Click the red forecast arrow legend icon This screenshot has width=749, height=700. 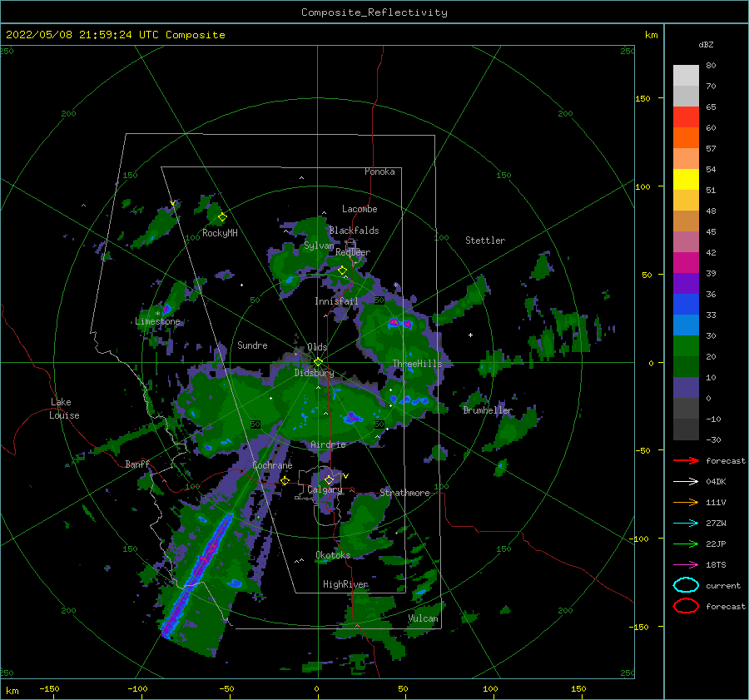[686, 460]
